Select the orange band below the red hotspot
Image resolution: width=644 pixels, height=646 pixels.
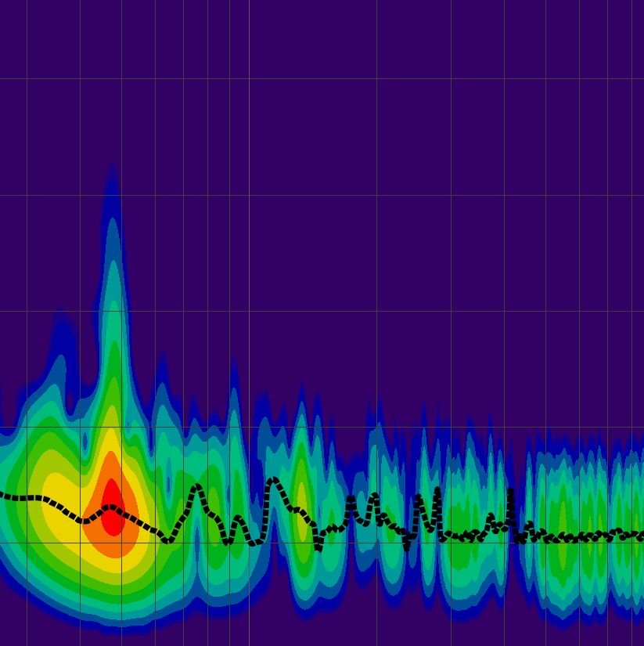[113, 543]
